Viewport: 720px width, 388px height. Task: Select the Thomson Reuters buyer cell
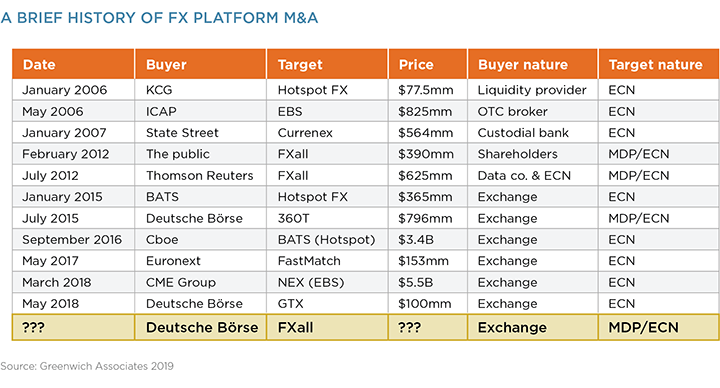pos(201,175)
